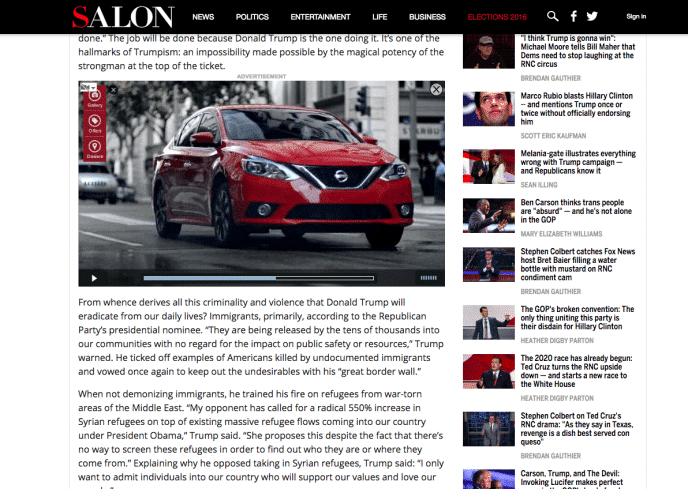Click Ted Cruz 2020 race thumbnail
This screenshot has width=688, height=489.
(x=489, y=371)
